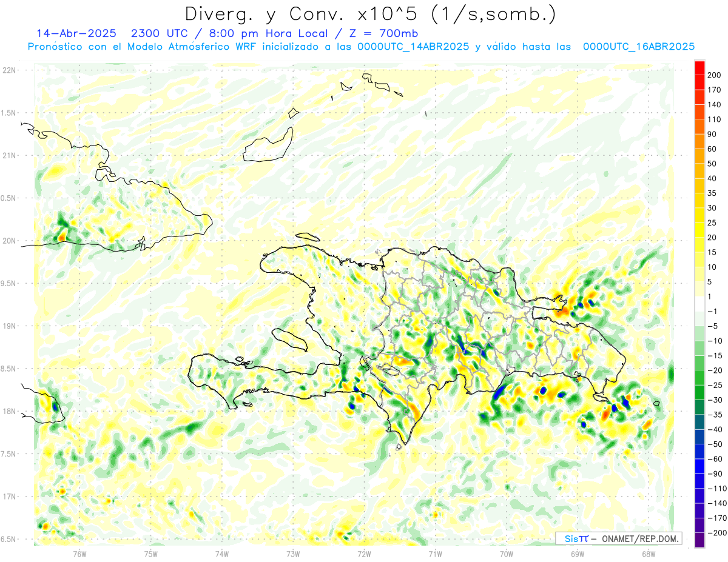Click the "-20" colorbar value
728x562 pixels.
(x=715, y=370)
